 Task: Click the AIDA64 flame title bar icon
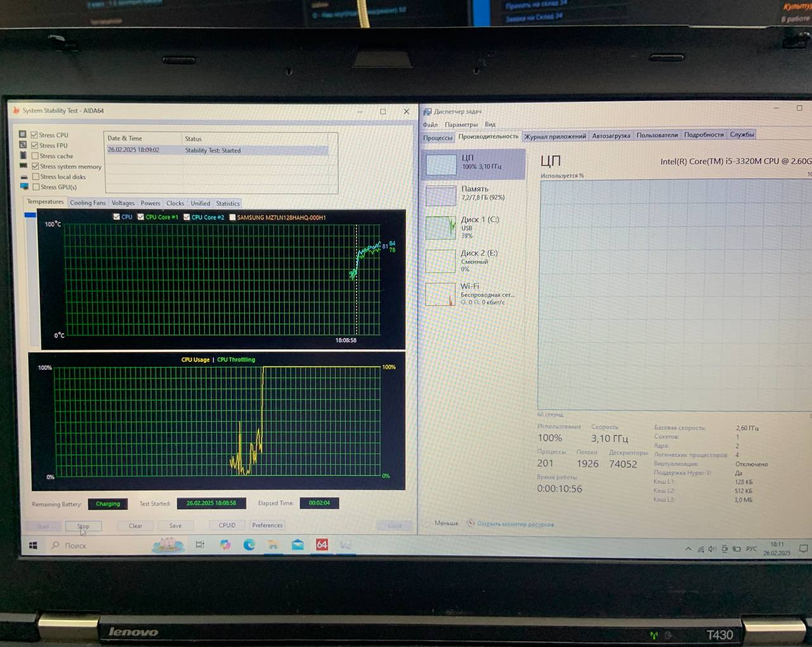pos(16,110)
